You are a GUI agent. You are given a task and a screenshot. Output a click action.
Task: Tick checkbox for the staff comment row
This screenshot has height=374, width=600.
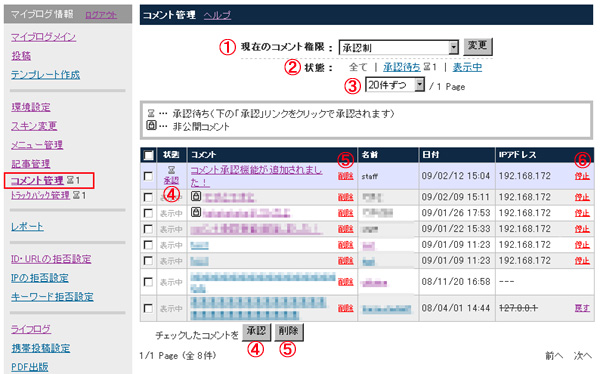tap(148, 176)
